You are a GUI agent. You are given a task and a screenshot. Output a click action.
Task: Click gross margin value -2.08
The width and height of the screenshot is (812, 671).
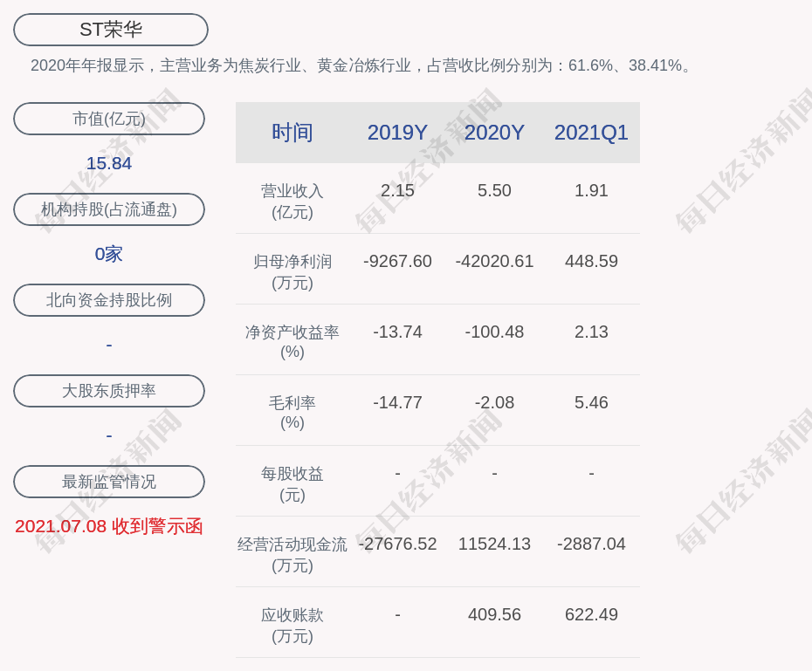pyautogui.click(x=494, y=402)
